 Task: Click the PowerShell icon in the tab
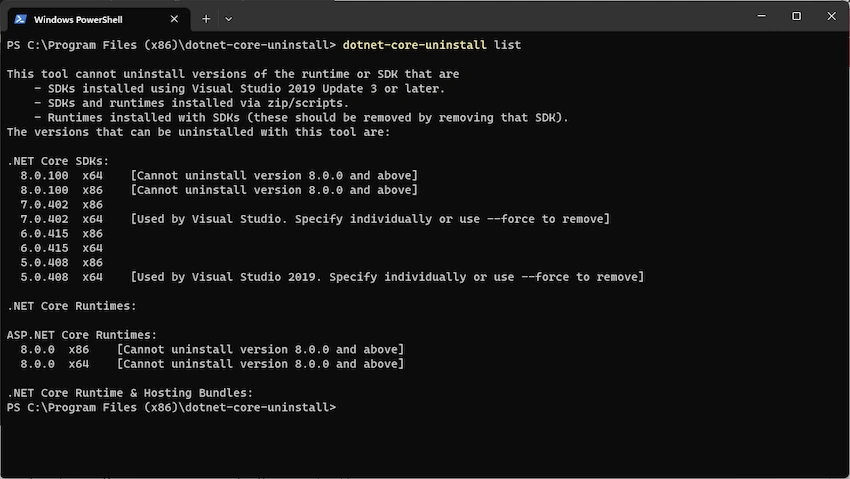pos(21,19)
